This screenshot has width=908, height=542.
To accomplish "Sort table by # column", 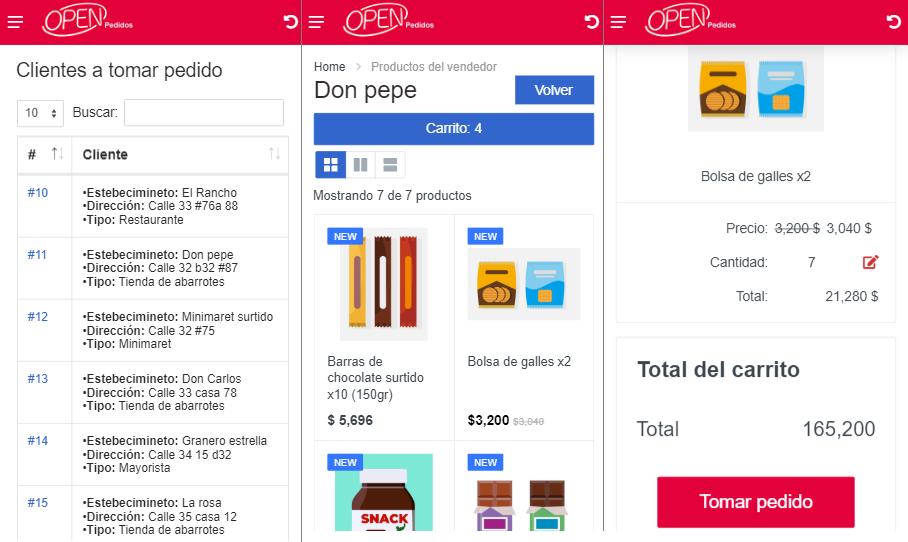I will point(57,154).
